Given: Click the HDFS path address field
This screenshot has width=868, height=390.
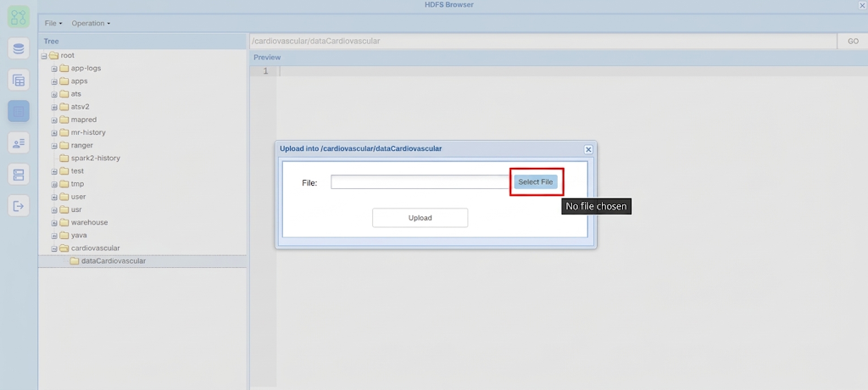Looking at the screenshot, I should (x=543, y=41).
